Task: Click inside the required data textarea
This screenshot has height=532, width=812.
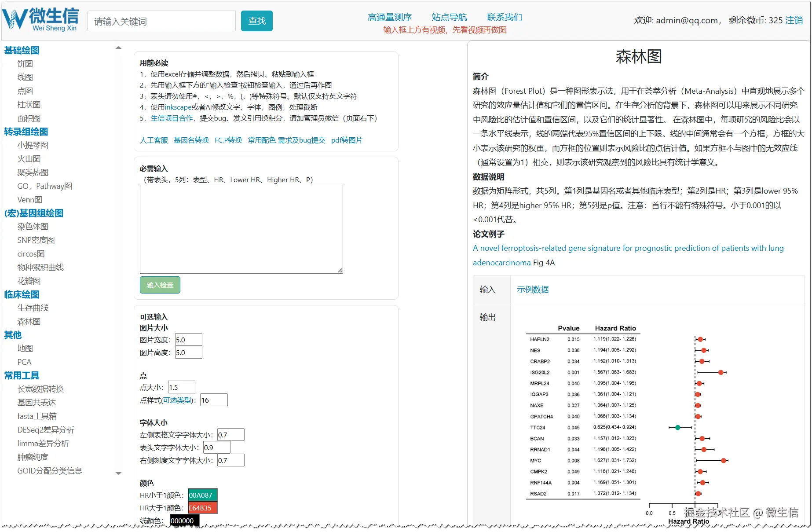Action: pyautogui.click(x=241, y=229)
